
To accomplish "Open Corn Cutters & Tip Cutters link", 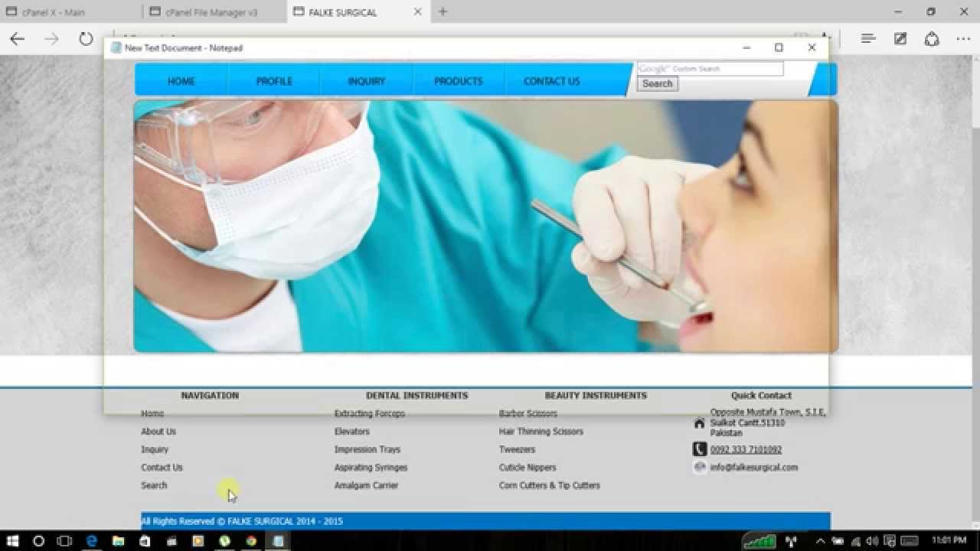I will 550,485.
